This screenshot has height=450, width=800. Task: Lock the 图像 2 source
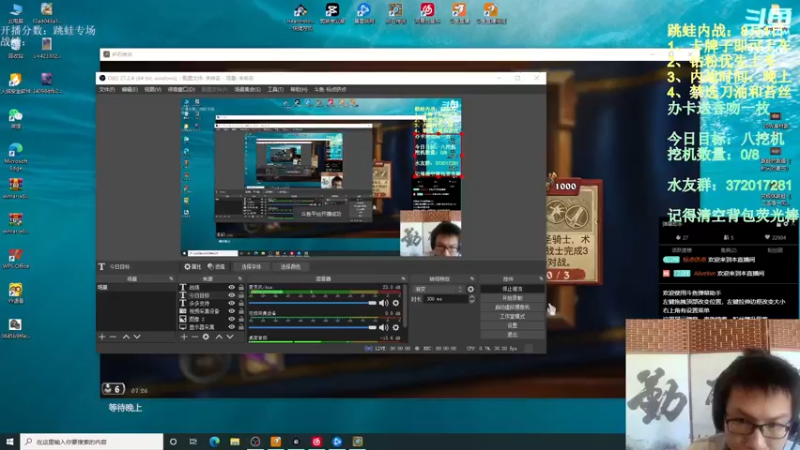[x=241, y=319]
